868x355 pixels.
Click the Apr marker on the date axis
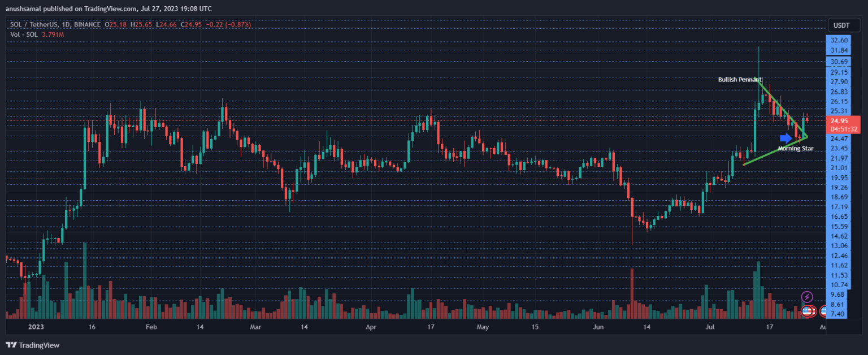pos(371,327)
